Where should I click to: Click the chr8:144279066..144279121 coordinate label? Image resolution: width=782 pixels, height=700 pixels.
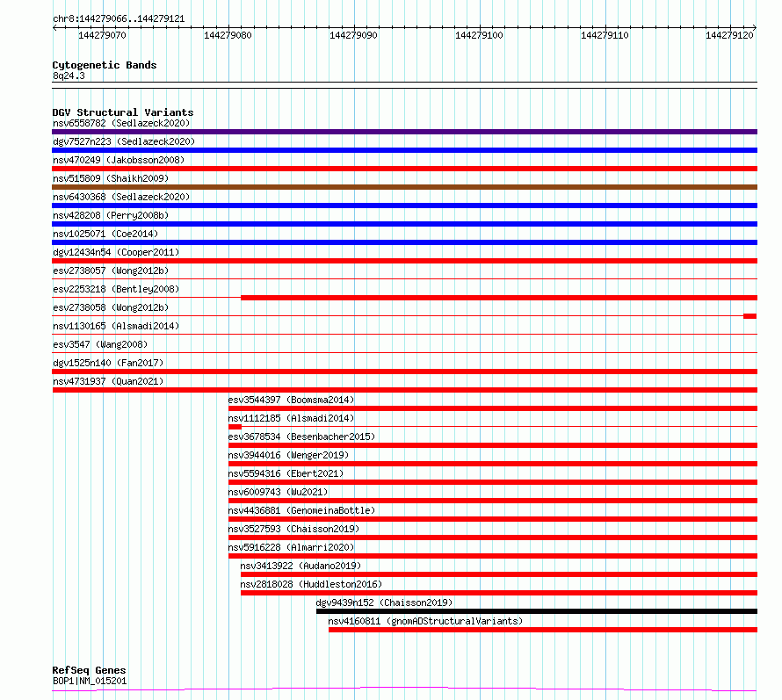(119, 18)
